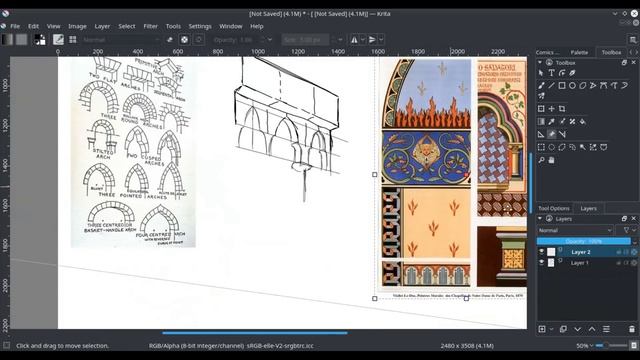Open the Layer menu
Image resolution: width=640 pixels, height=360 pixels.
(x=102, y=26)
